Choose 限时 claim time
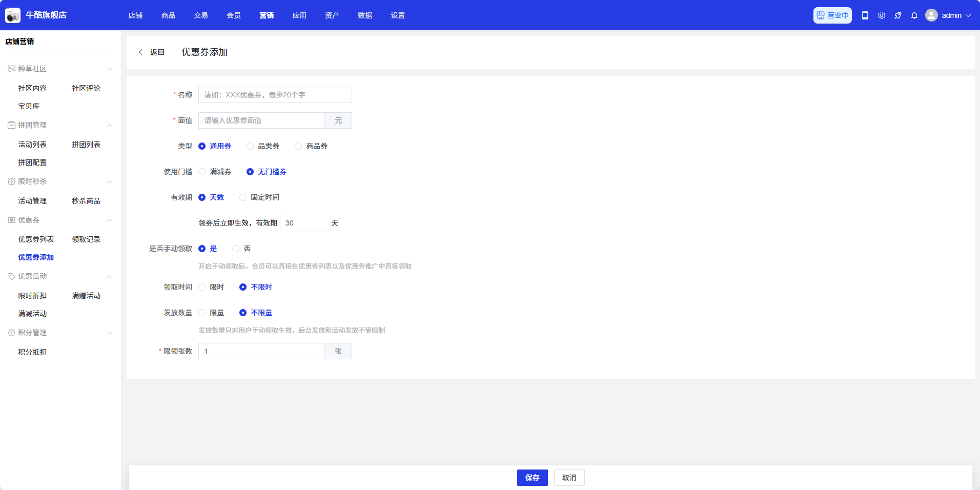Screen dimensions: 980x490 (211, 287)
